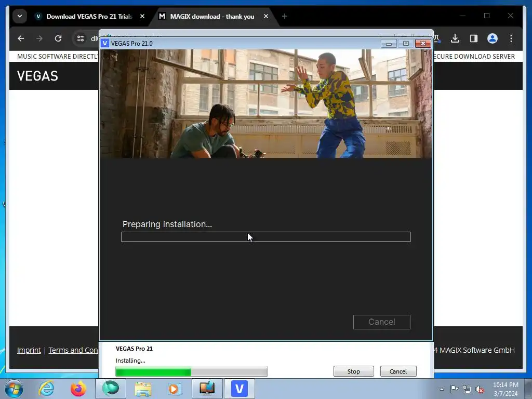This screenshot has height=399, width=532.
Task: Launch Internet Explorer from taskbar
Action: (x=46, y=389)
